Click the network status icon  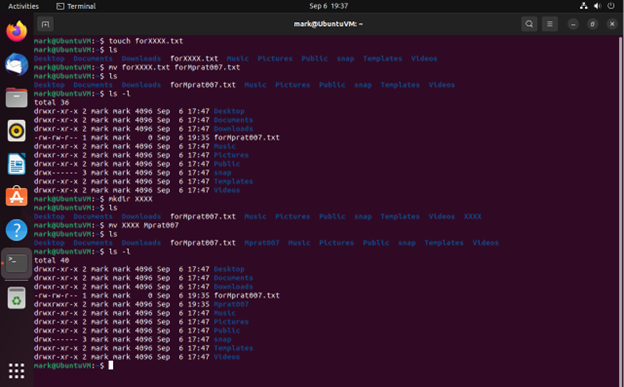tap(583, 6)
